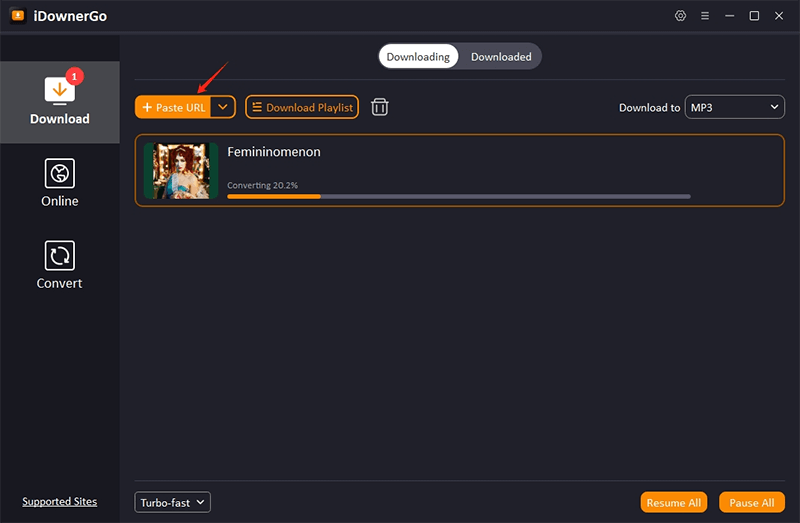Expand the Paste URL dropdown arrow
This screenshot has width=800, height=523.
pos(223,107)
